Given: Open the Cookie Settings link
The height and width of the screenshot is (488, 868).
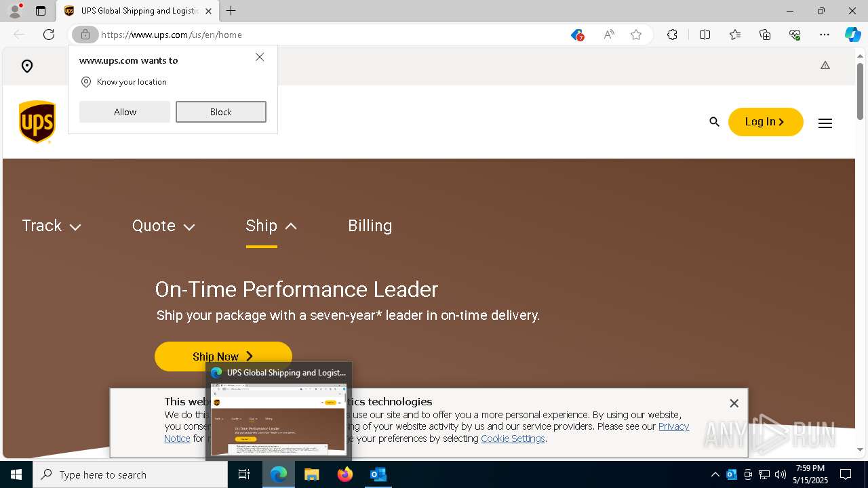Looking at the screenshot, I should pos(513,439).
